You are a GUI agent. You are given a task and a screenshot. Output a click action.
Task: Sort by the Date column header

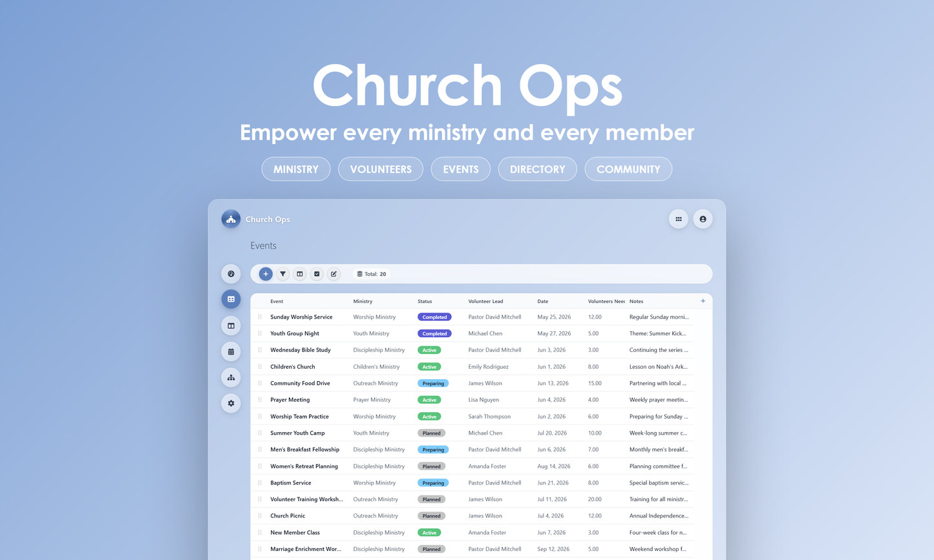coord(543,302)
